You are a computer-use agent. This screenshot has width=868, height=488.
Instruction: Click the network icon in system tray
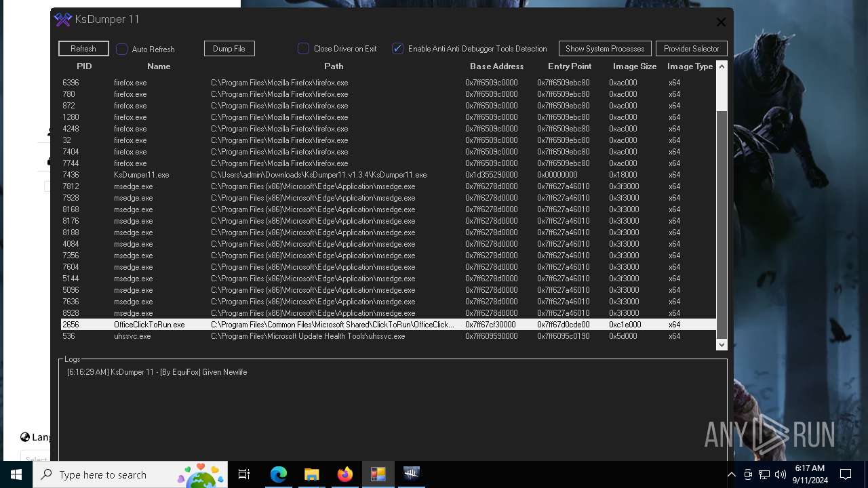coord(764,474)
